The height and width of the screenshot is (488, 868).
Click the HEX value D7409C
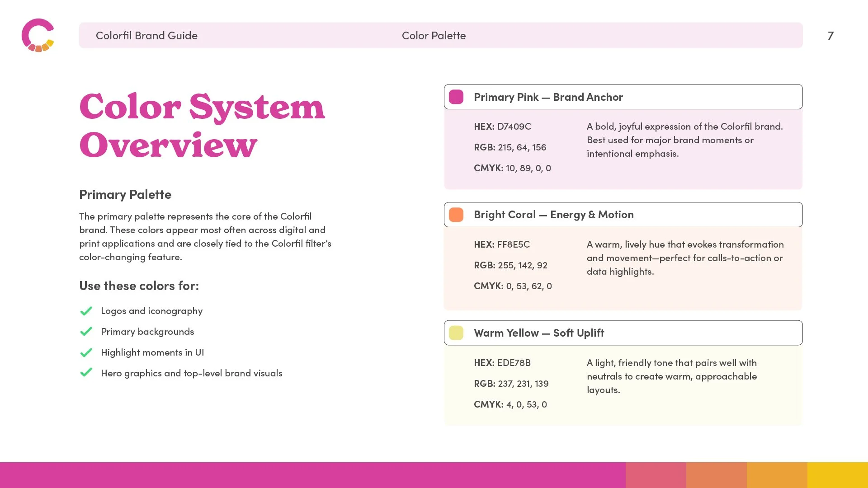514,127
